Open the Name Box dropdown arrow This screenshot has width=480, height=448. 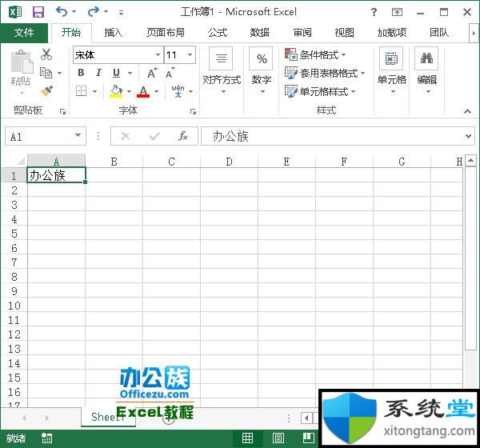78,135
